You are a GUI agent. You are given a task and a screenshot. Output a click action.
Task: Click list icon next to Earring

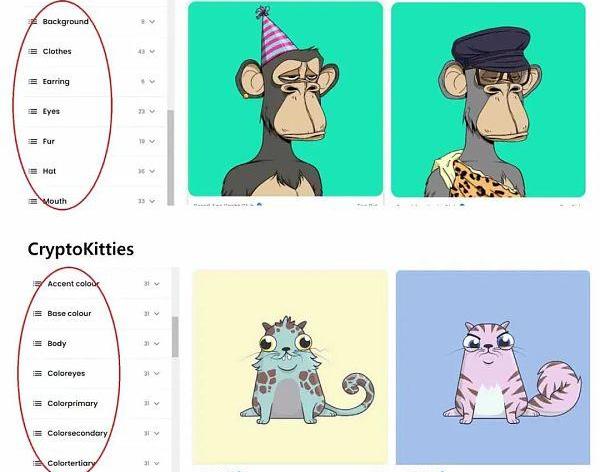pos(33,82)
